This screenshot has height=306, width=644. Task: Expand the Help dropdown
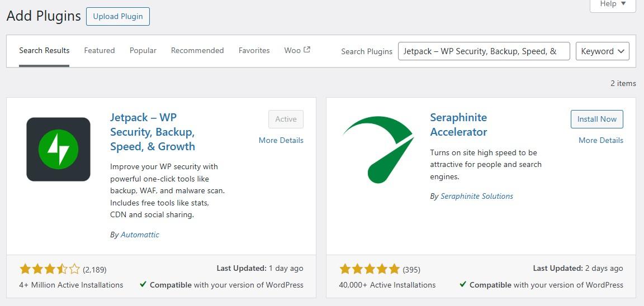pyautogui.click(x=613, y=4)
